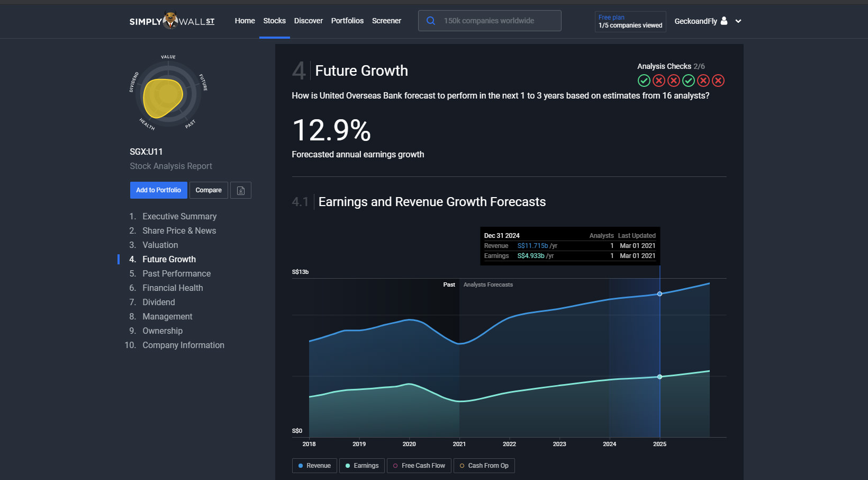This screenshot has width=868, height=480.
Task: Expand the account dropdown chevron
Action: click(738, 21)
